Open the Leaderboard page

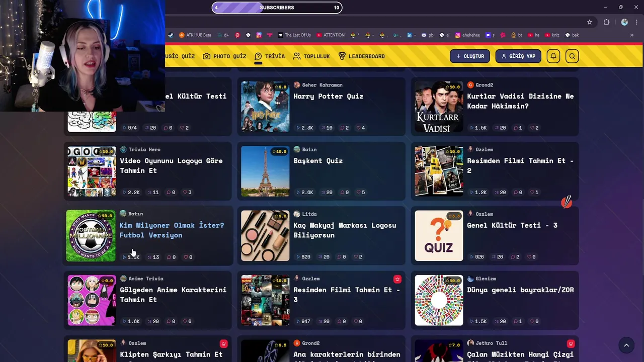point(362,56)
